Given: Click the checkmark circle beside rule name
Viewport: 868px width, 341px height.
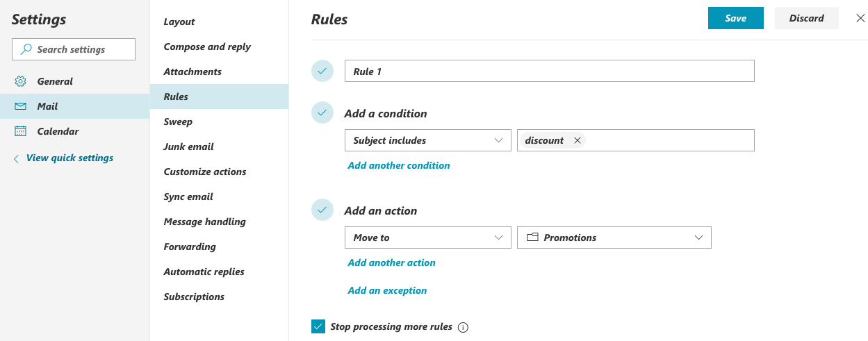Looking at the screenshot, I should tap(322, 71).
